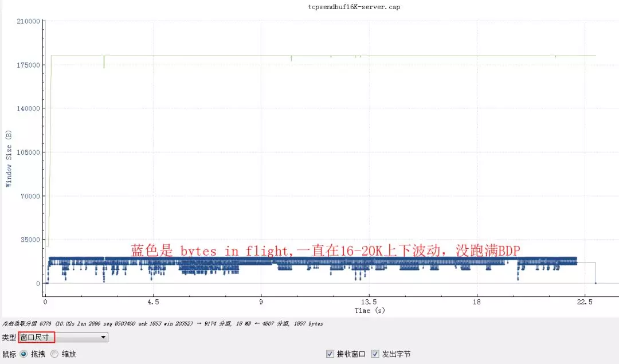Switch mouse mode to 缩放 (zoom)
Image resolution: width=619 pixels, height=364 pixels.
tap(54, 354)
